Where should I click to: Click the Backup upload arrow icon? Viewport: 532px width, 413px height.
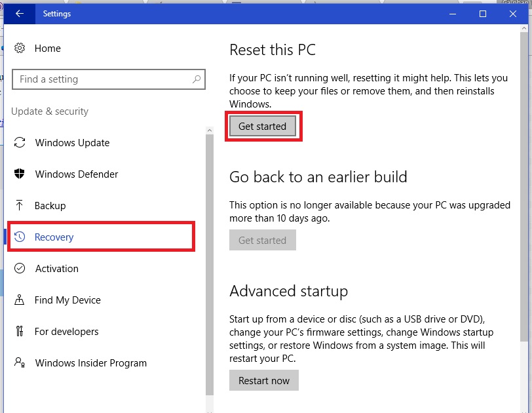[20, 206]
